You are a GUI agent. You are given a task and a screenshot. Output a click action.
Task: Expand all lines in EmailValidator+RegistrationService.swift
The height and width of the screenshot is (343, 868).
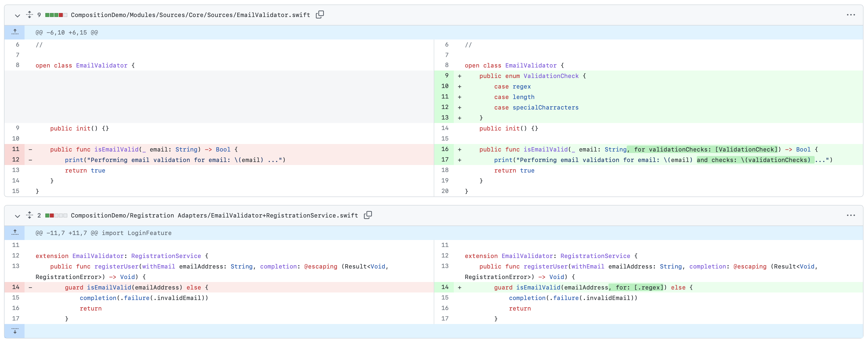30,215
